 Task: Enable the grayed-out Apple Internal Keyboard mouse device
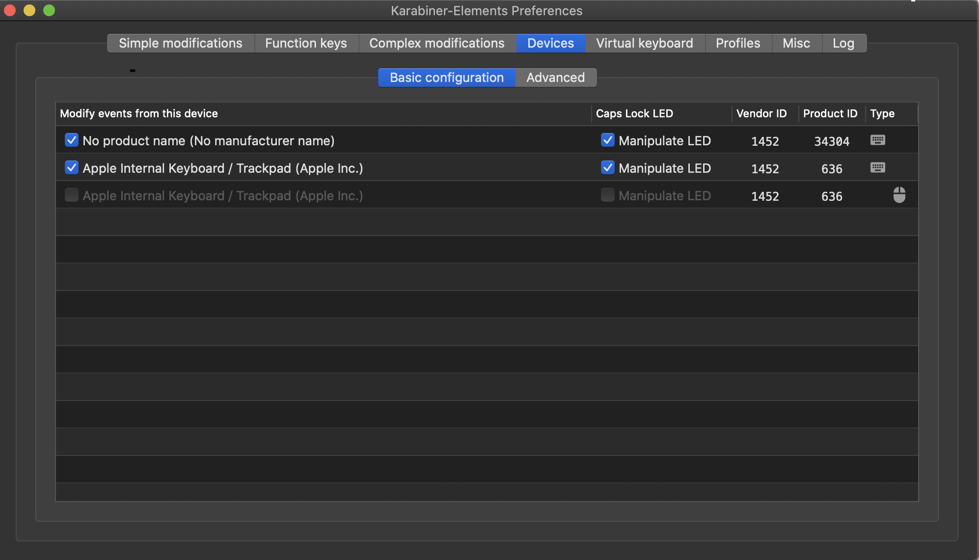71,195
